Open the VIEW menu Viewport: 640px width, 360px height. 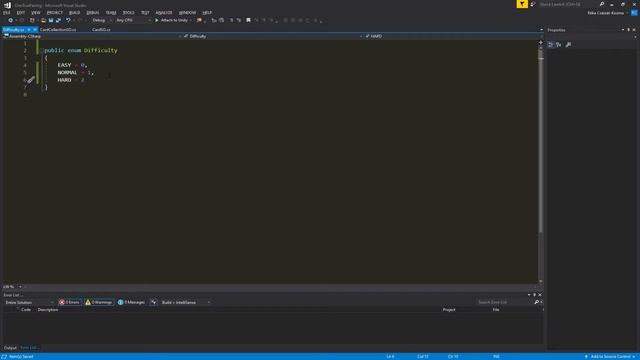point(36,13)
